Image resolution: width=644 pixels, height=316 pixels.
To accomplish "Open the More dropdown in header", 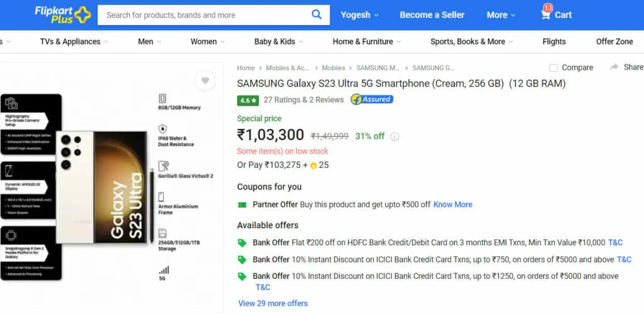I will 501,15.
